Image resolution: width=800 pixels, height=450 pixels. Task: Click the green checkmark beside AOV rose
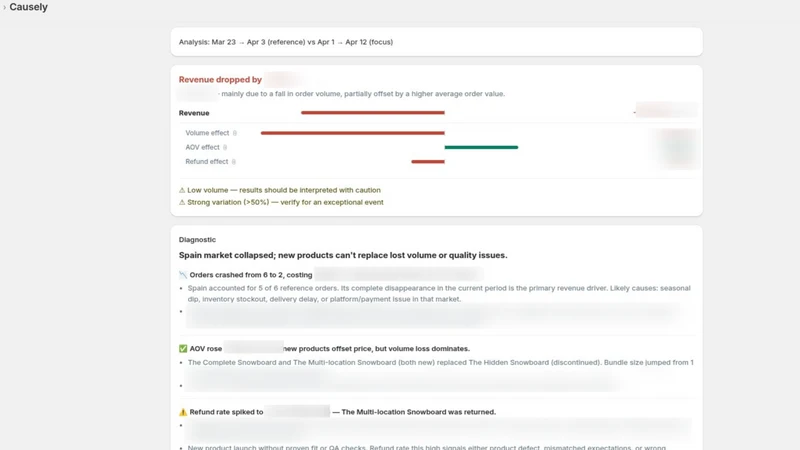coord(183,348)
